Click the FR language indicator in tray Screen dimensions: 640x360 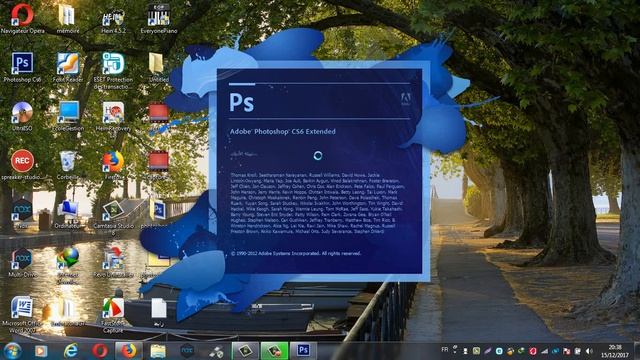point(445,350)
